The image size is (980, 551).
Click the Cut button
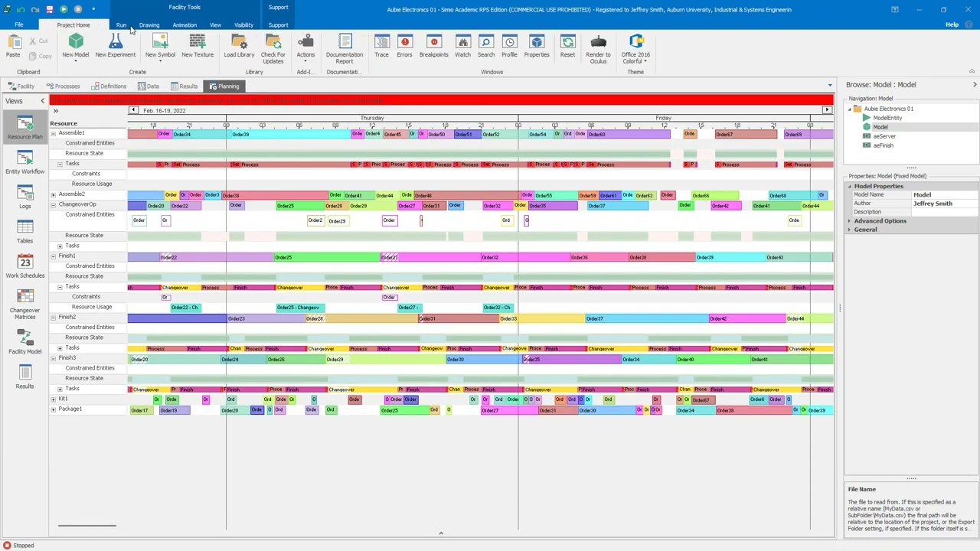pos(38,41)
